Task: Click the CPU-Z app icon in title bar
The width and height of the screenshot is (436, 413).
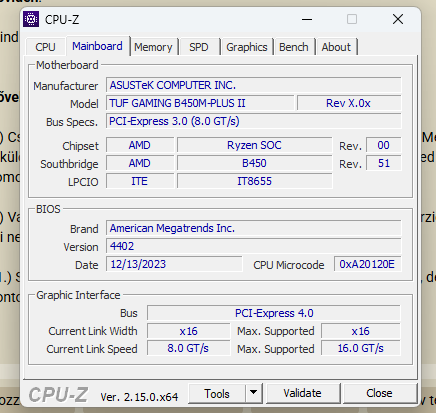Action: [31, 19]
